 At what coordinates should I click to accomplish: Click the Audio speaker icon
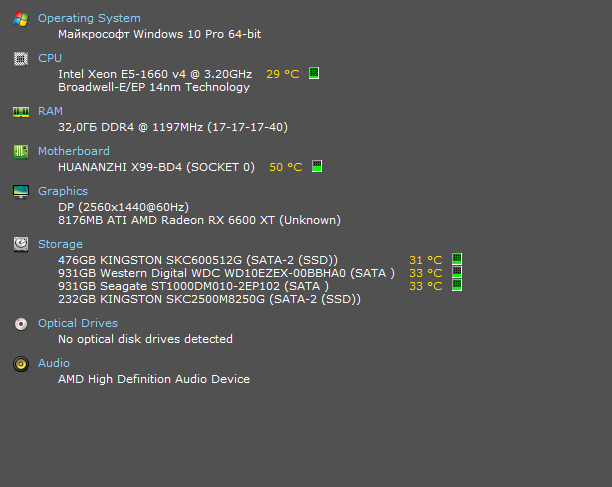pos(20,363)
